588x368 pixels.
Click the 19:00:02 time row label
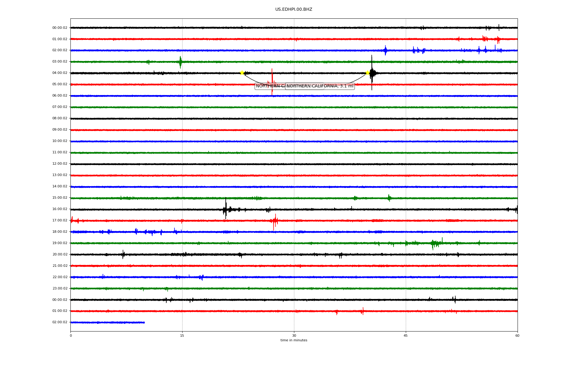tap(60, 243)
